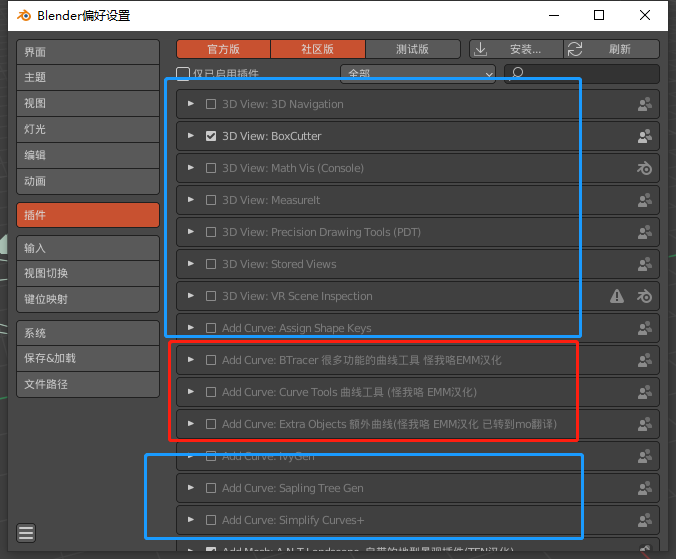Open the 编辑 preferences section

(x=88, y=155)
